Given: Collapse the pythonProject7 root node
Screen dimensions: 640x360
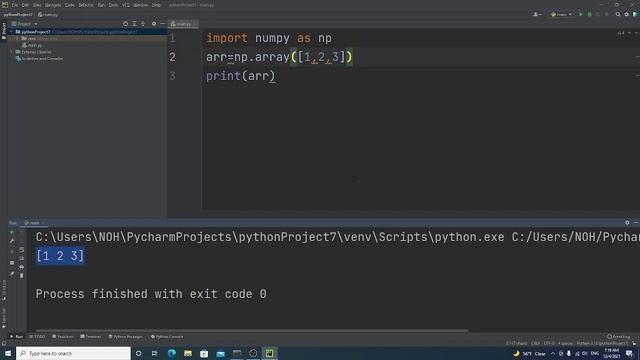Looking at the screenshot, I should click(x=11, y=31).
